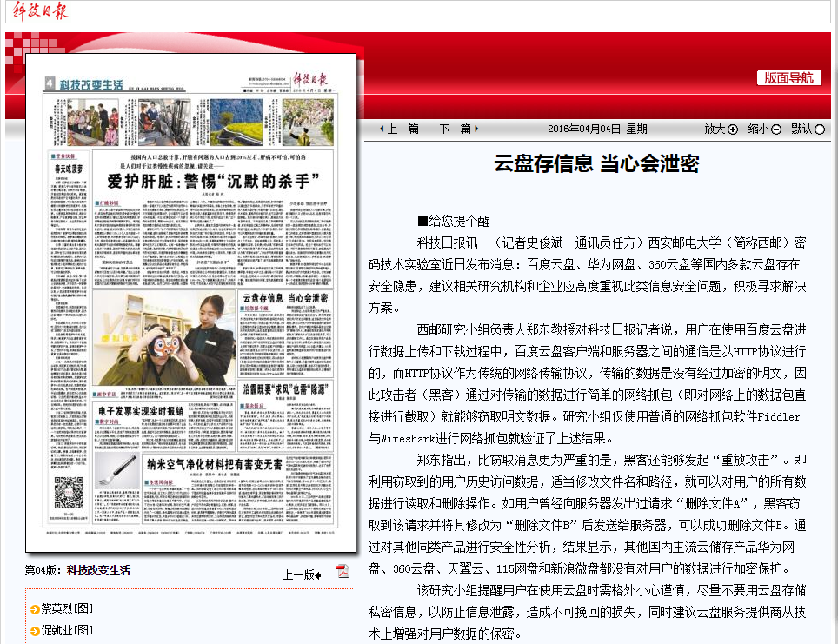Screen dimensions: 838x644
Task: Click the orange arrow bullet beside 促就业
Action: tap(35, 630)
